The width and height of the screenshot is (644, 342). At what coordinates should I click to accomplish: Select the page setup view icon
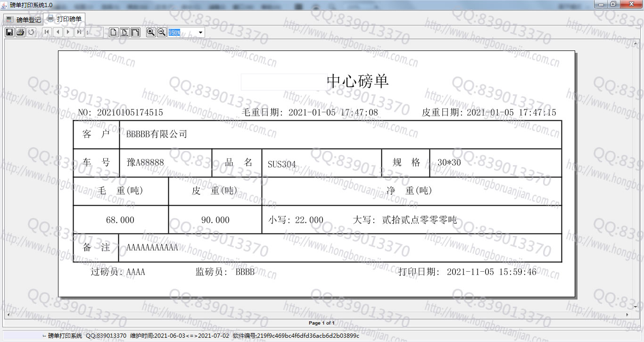125,33
